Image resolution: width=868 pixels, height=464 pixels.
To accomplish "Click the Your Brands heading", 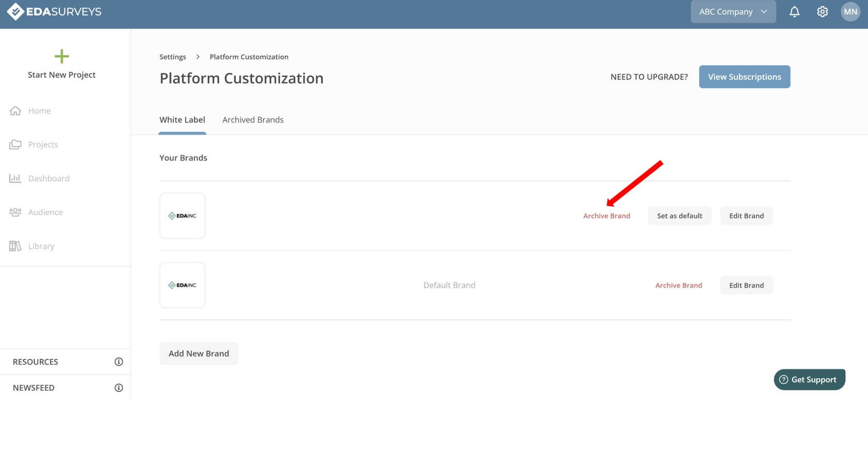I will tap(183, 158).
